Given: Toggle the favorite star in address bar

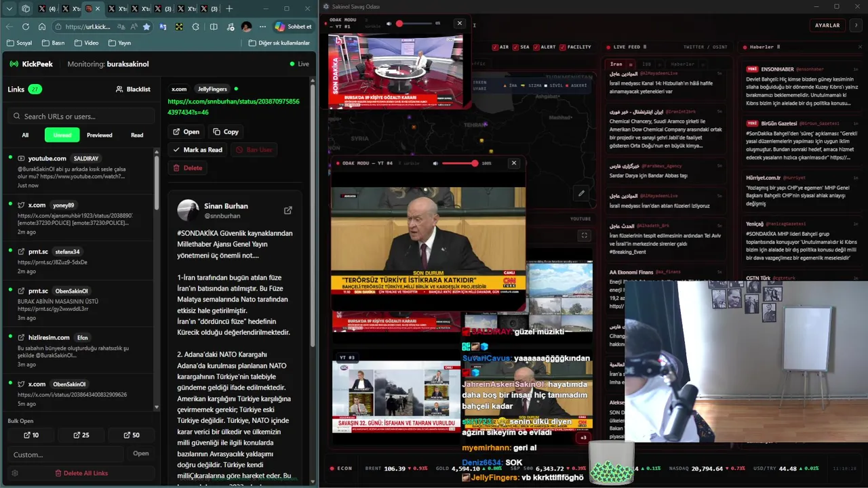Looking at the screenshot, I should pos(146,26).
